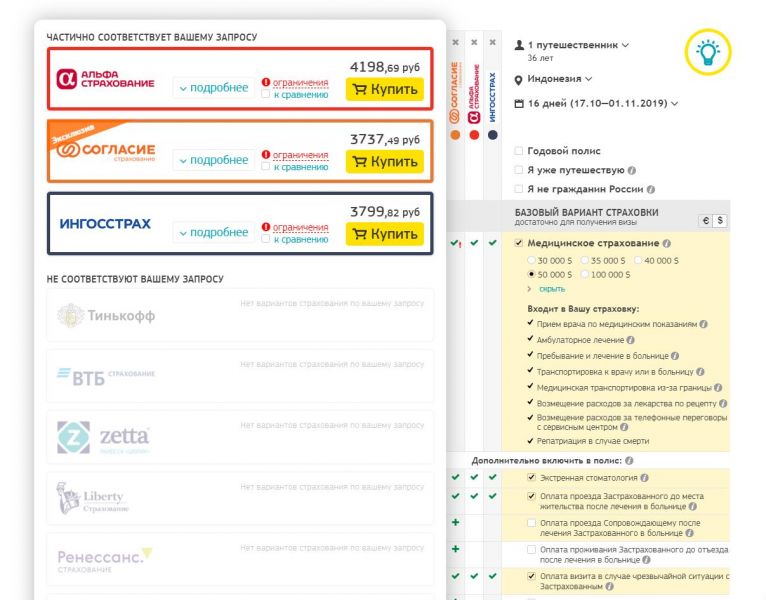This screenshot has width=766, height=600.
Task: Click the lightbulb hint icon
Action: click(708, 49)
